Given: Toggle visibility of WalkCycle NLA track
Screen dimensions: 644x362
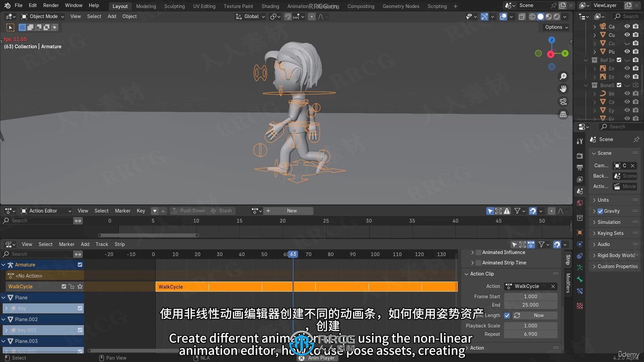Looking at the screenshot, I should [x=63, y=287].
